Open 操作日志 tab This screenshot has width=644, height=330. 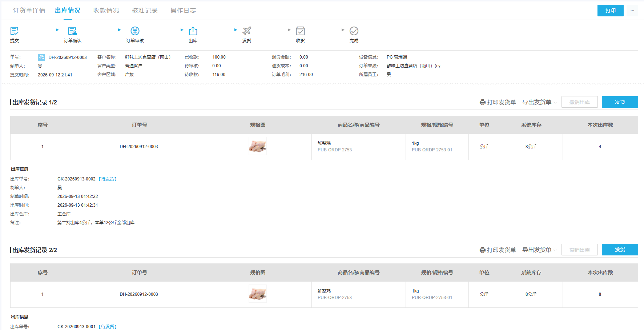(183, 11)
